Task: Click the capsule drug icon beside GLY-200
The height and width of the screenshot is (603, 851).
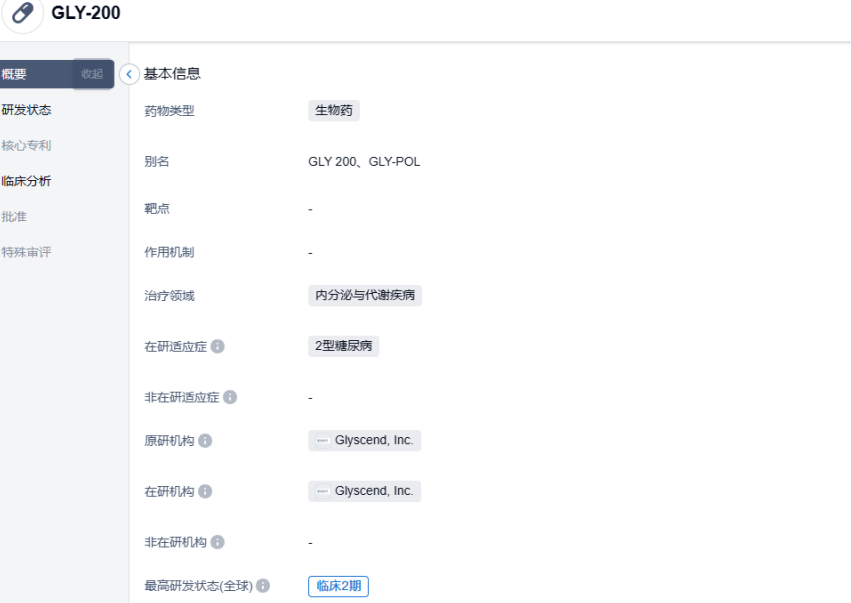Action: coord(22,14)
